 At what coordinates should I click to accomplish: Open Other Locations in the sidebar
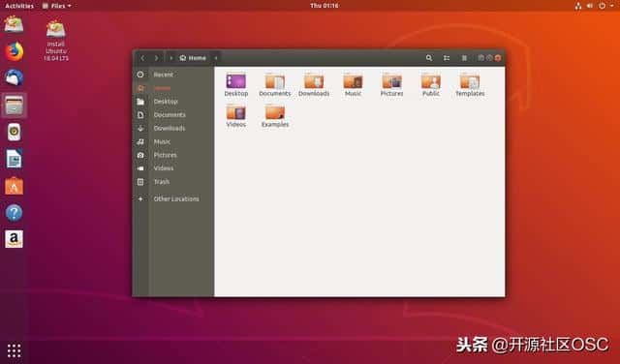172,198
